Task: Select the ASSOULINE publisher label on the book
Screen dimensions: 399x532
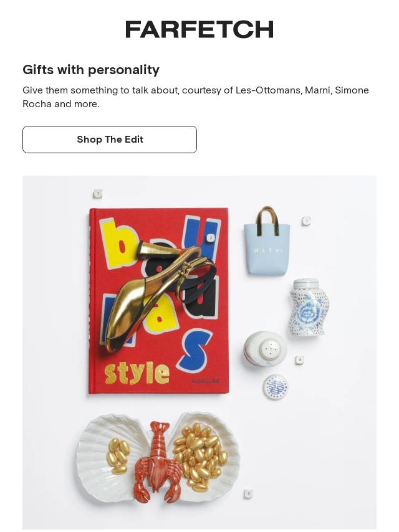Action: pyautogui.click(x=206, y=381)
